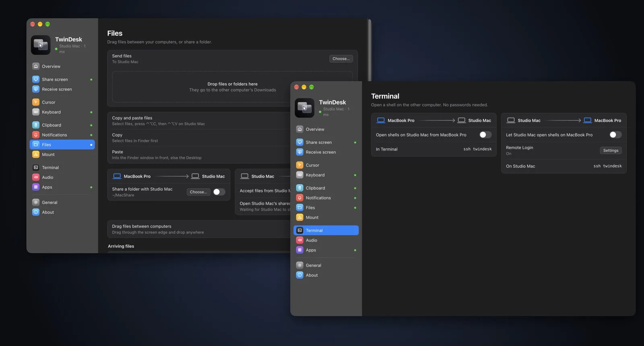This screenshot has width=644, height=346.
Task: Open Terminal section in Files window sidebar
Action: point(62,168)
